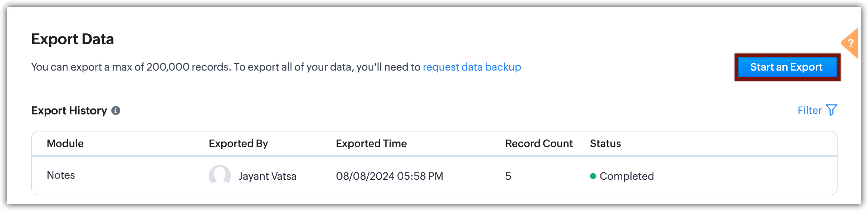Click the name Jayant Vatsa
The width and height of the screenshot is (868, 211).
pyautogui.click(x=267, y=176)
